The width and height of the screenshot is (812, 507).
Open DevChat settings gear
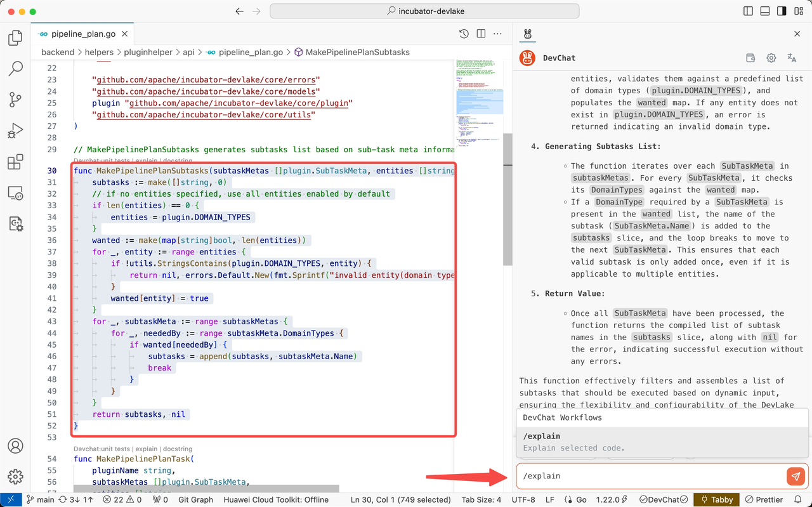771,58
